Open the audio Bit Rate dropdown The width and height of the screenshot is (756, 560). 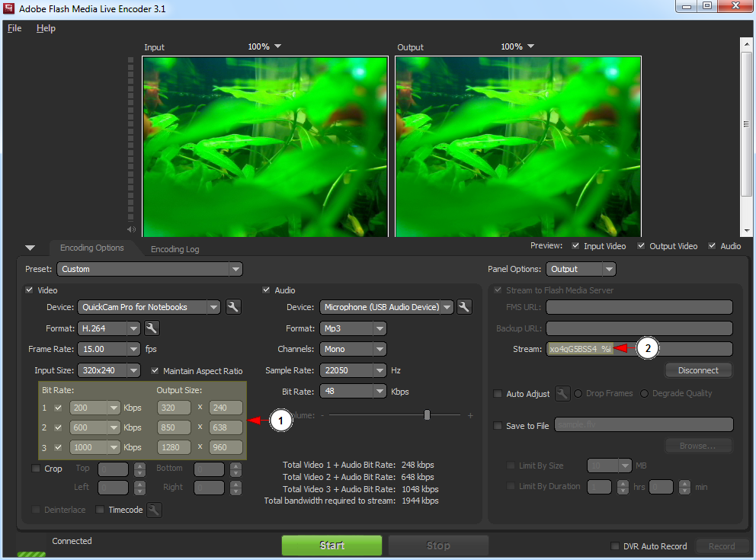pos(353,392)
